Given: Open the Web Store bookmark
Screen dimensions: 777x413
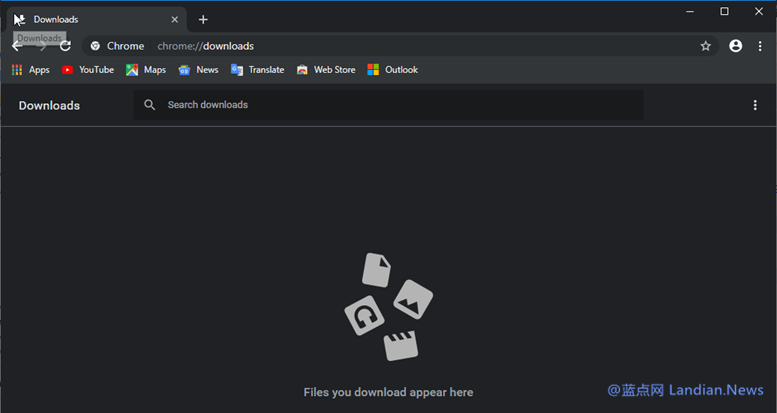Looking at the screenshot, I should (x=326, y=70).
